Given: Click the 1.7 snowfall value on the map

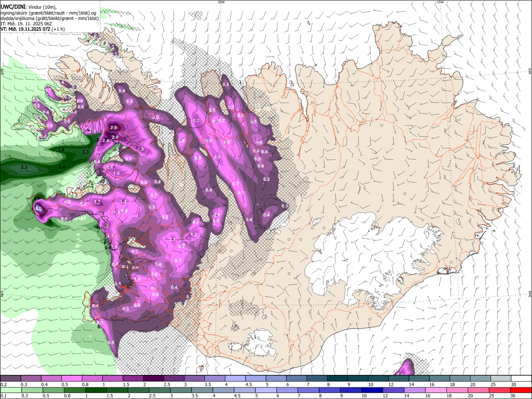Looking at the screenshot, I should 98,202.
